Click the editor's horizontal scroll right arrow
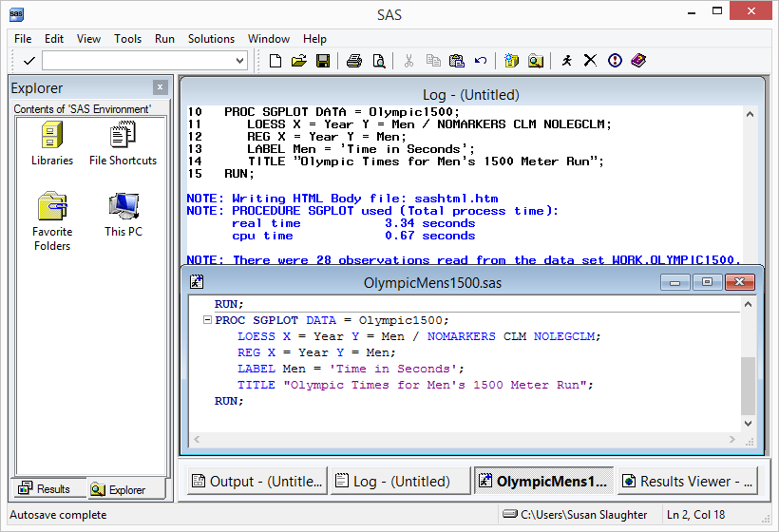 [x=731, y=439]
